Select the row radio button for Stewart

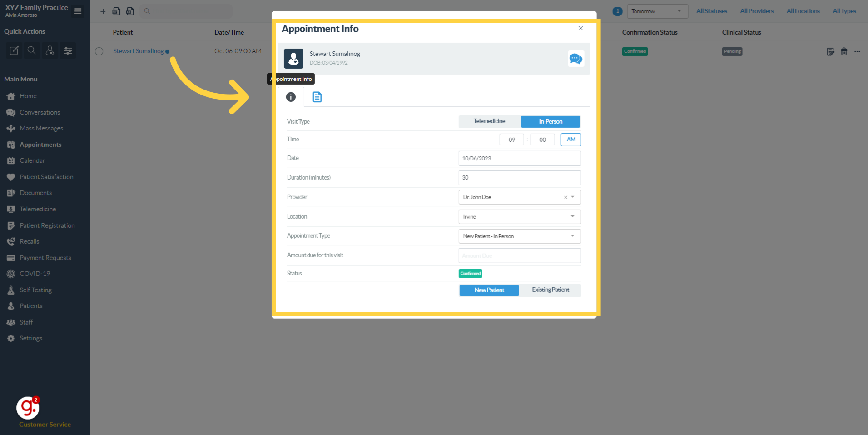[x=99, y=51]
